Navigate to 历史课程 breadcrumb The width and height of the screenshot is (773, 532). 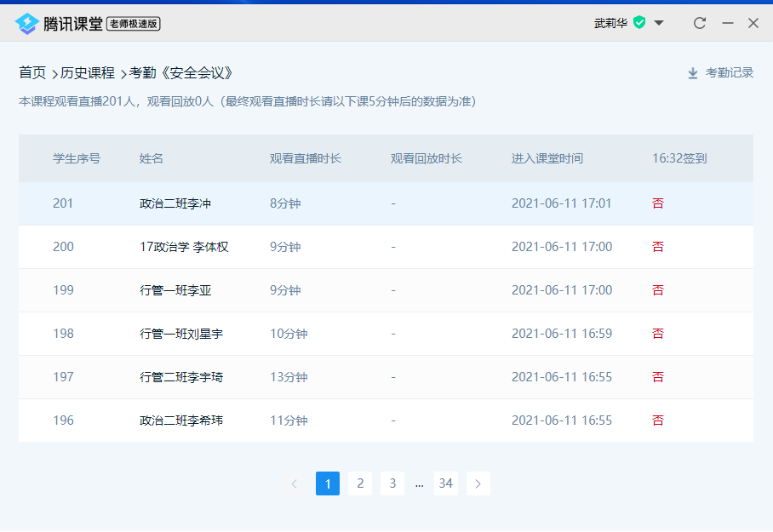coord(87,73)
